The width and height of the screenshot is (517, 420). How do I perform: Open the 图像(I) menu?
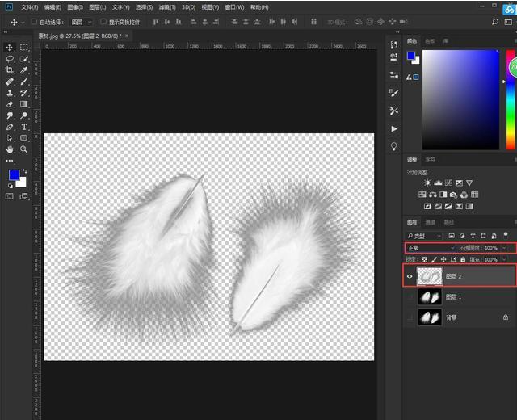(x=77, y=6)
